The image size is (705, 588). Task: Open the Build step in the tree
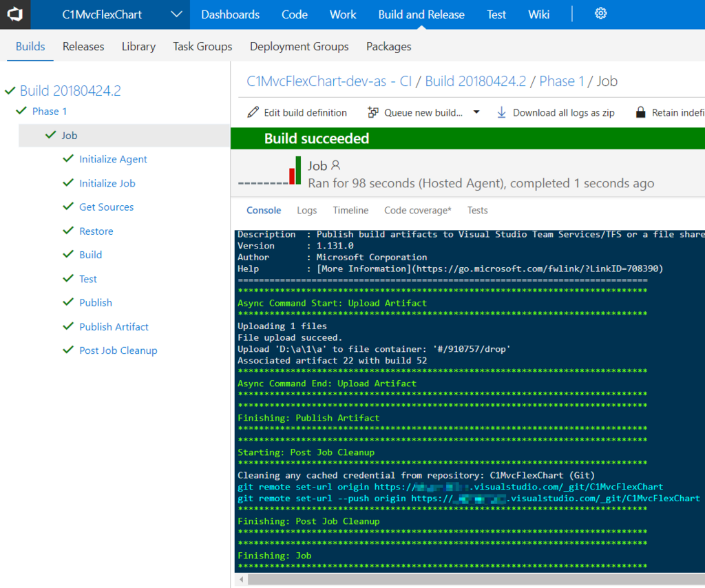coord(90,255)
